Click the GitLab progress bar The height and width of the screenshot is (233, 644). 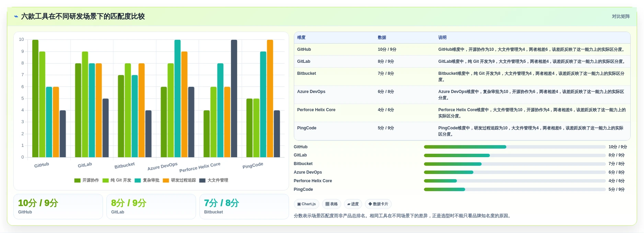[x=515, y=155]
